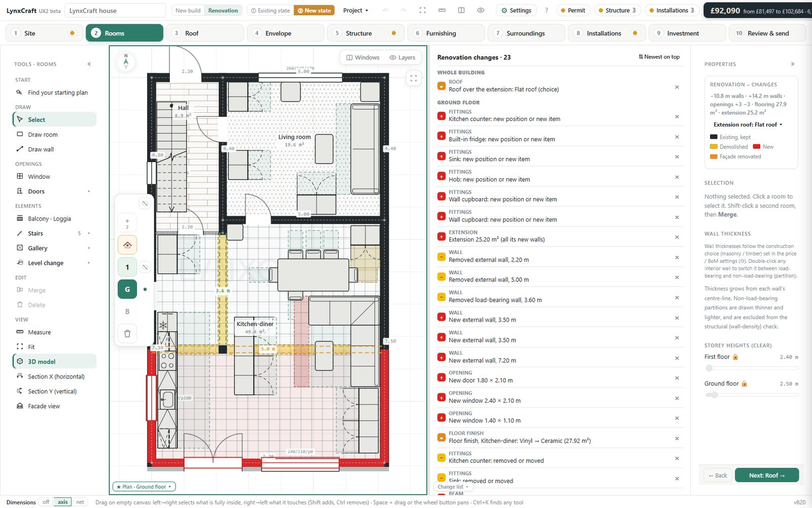Screen dimensions: 812x508
Task: Click the trash icon in the floor switcher
Action: tap(127, 334)
